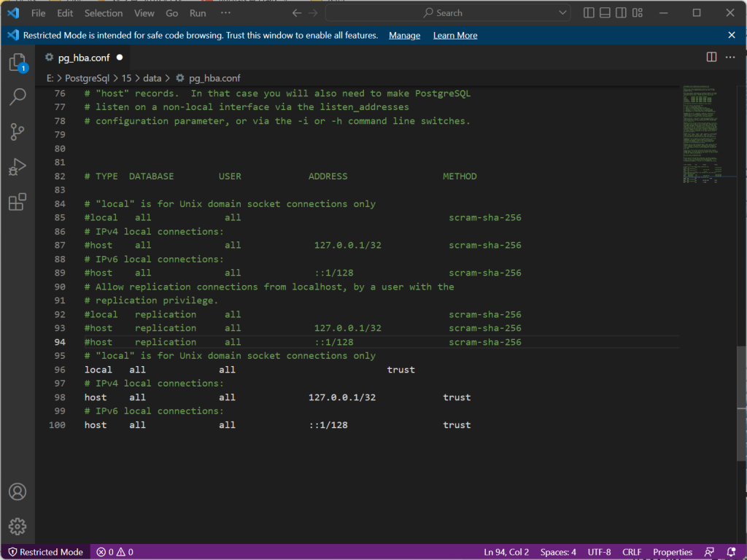Toggle the secondary side bar layout icon

click(x=622, y=13)
